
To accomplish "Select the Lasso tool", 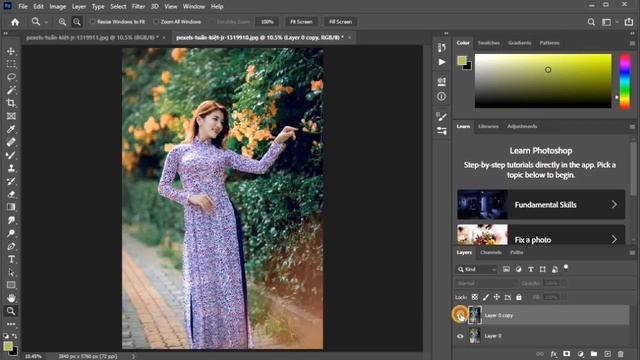I will (11, 77).
